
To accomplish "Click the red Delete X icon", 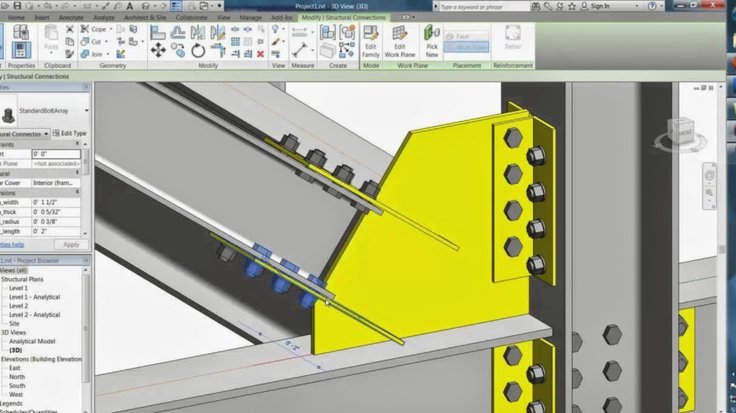I will 261,54.
